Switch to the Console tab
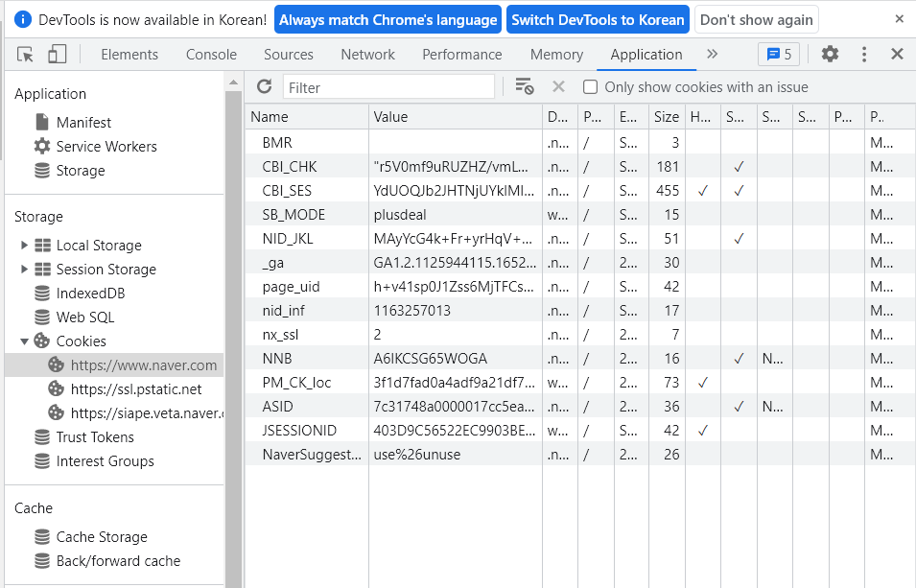 [x=211, y=55]
